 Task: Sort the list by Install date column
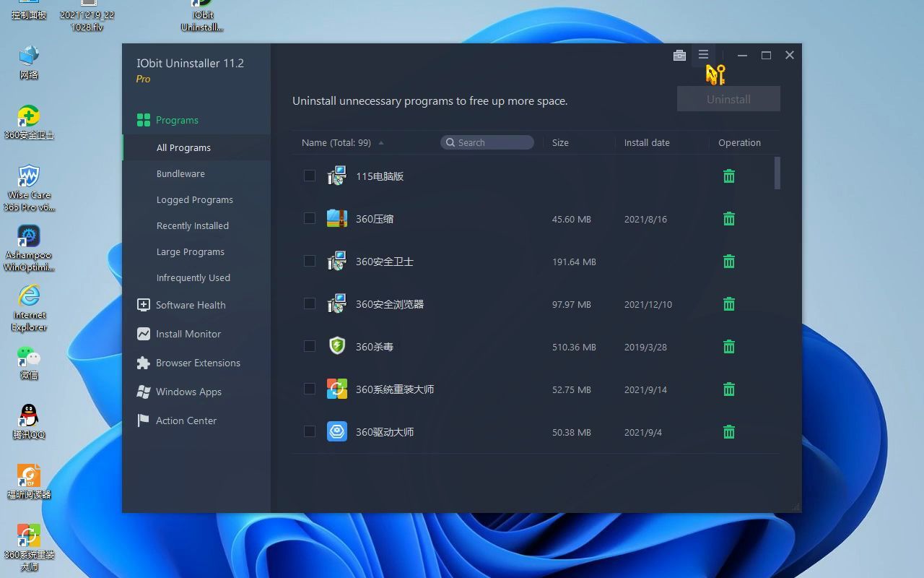[647, 142]
